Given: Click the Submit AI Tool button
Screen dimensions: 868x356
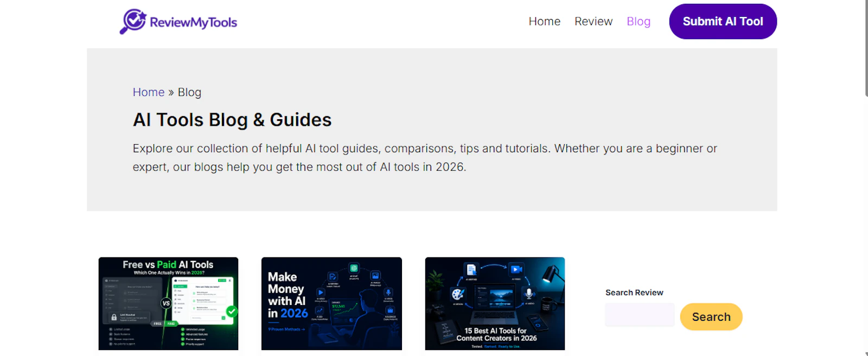Looking at the screenshot, I should pyautogui.click(x=723, y=22).
